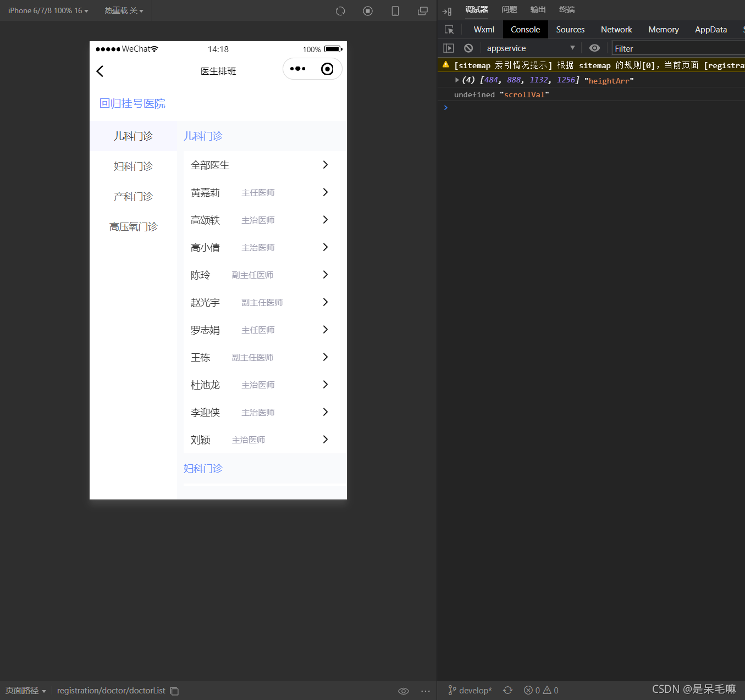Click the live expression eye icon

tap(594, 48)
